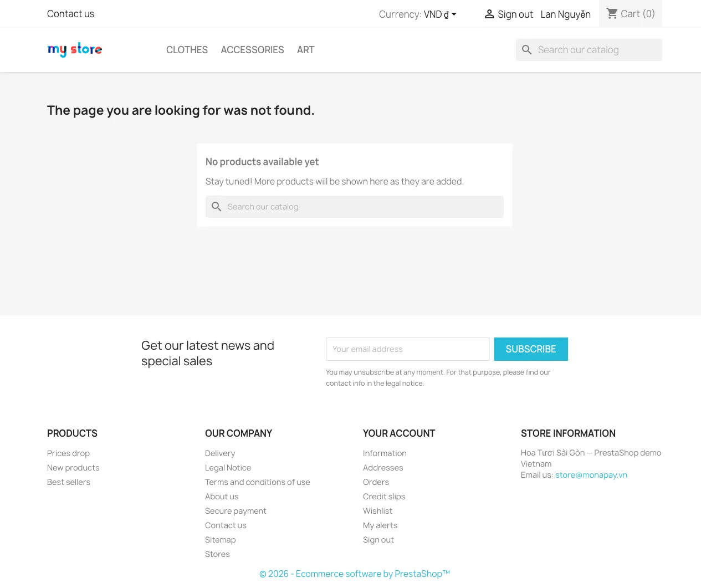This screenshot has height=588, width=701.
Task: Click Ecommerce software by PrestaShop link
Action: [x=355, y=574]
